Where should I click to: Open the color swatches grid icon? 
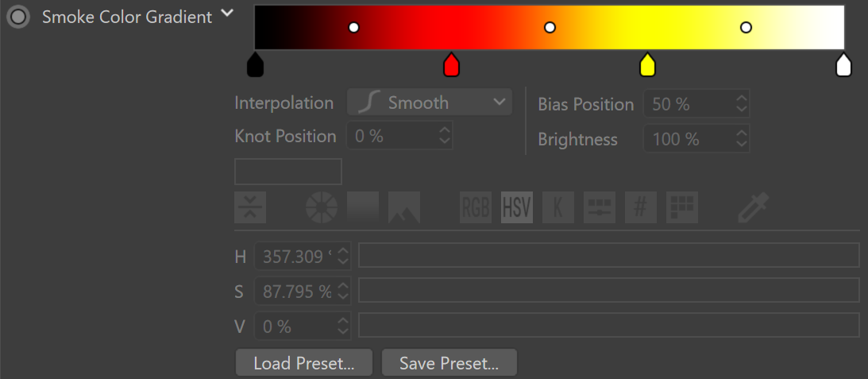(682, 207)
